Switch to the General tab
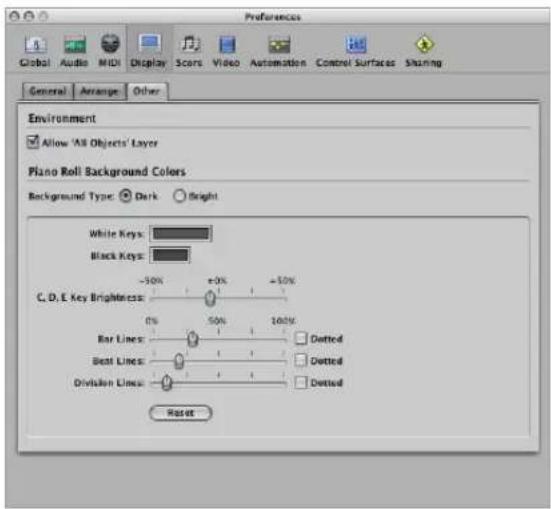551x509 pixels. (48, 91)
